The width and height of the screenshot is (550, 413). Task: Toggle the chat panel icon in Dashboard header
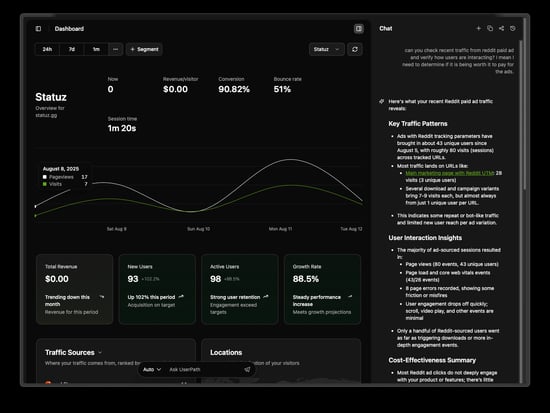click(358, 29)
